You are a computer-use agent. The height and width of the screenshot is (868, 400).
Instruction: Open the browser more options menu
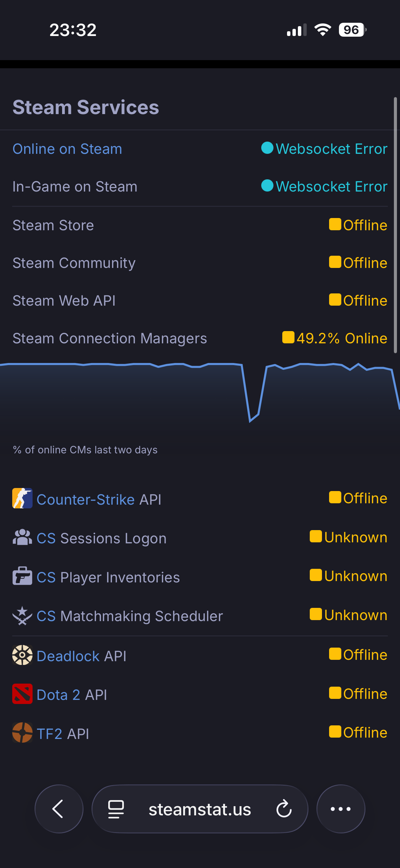pos(341,809)
